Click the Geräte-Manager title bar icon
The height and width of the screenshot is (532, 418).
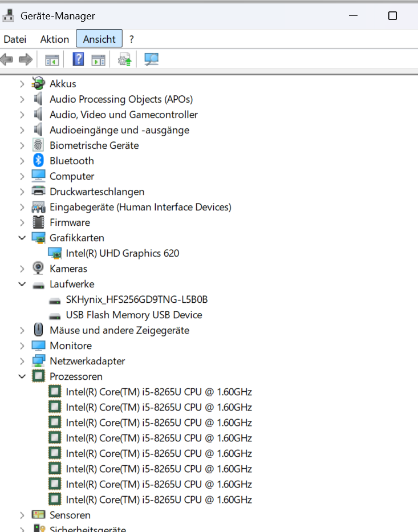8,15
